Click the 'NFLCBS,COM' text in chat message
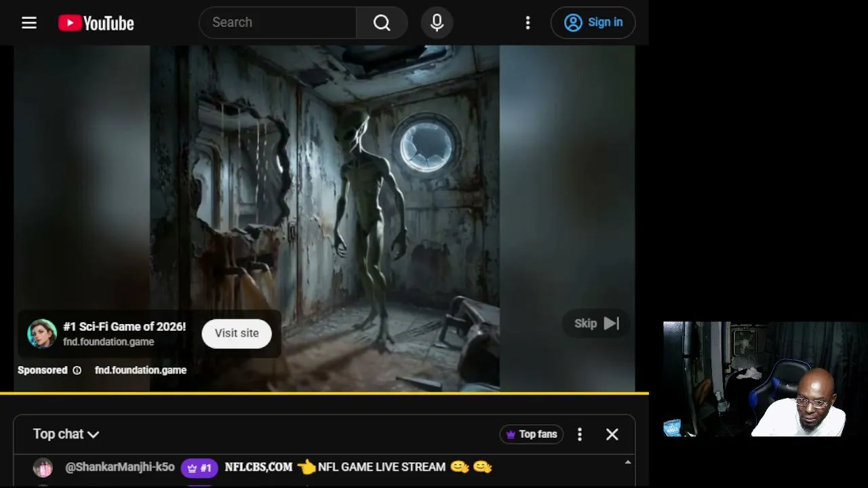 click(258, 467)
